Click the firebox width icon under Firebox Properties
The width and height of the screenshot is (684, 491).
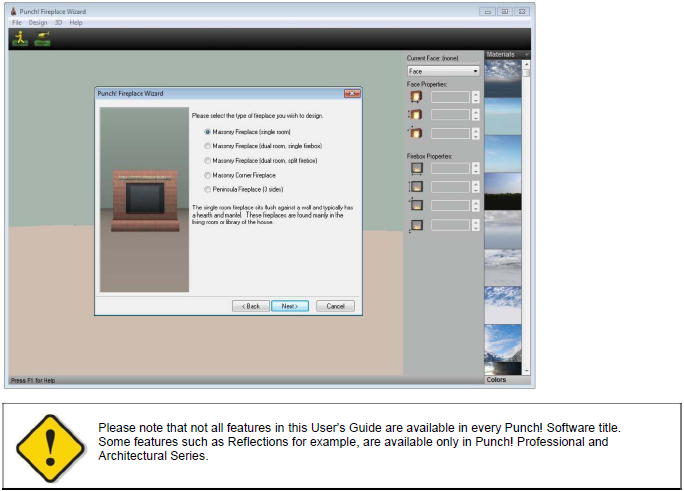click(417, 168)
